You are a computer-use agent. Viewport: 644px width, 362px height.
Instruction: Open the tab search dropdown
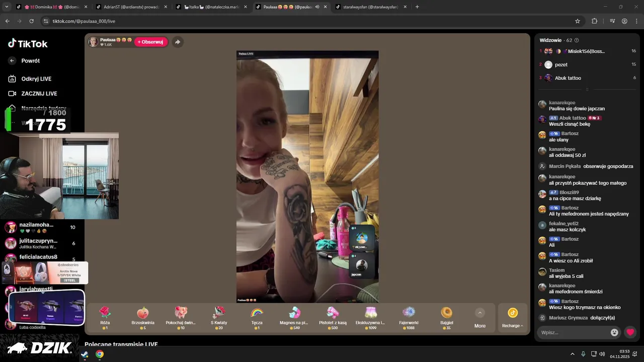(7, 7)
